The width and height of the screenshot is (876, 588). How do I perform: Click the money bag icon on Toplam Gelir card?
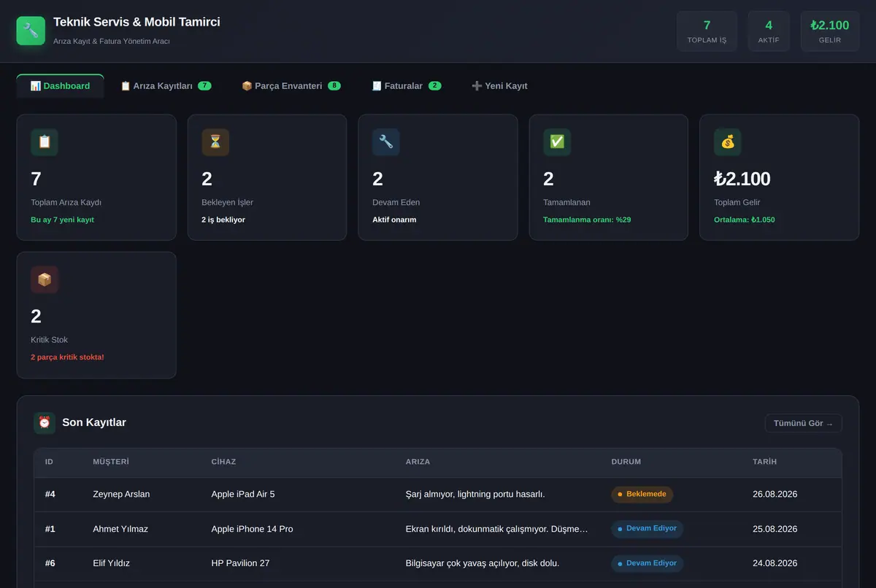pyautogui.click(x=728, y=142)
